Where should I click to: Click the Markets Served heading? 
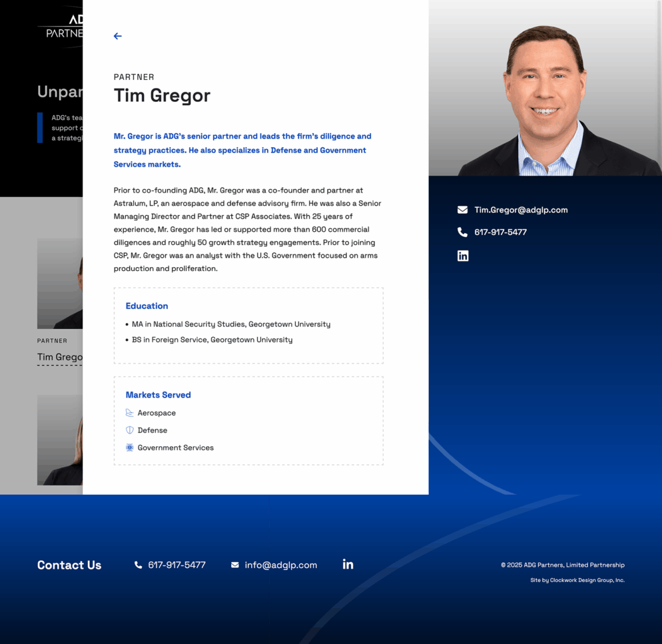tap(159, 395)
